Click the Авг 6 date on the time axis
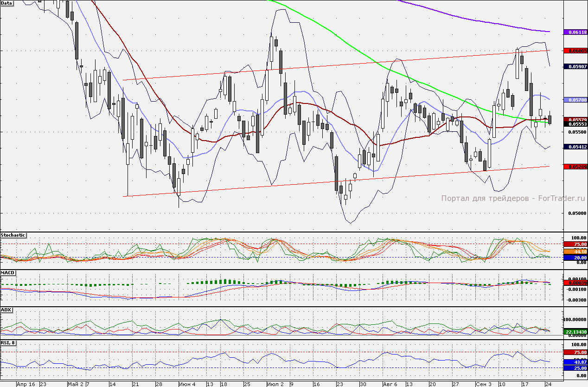588x387 pixels. (390, 384)
